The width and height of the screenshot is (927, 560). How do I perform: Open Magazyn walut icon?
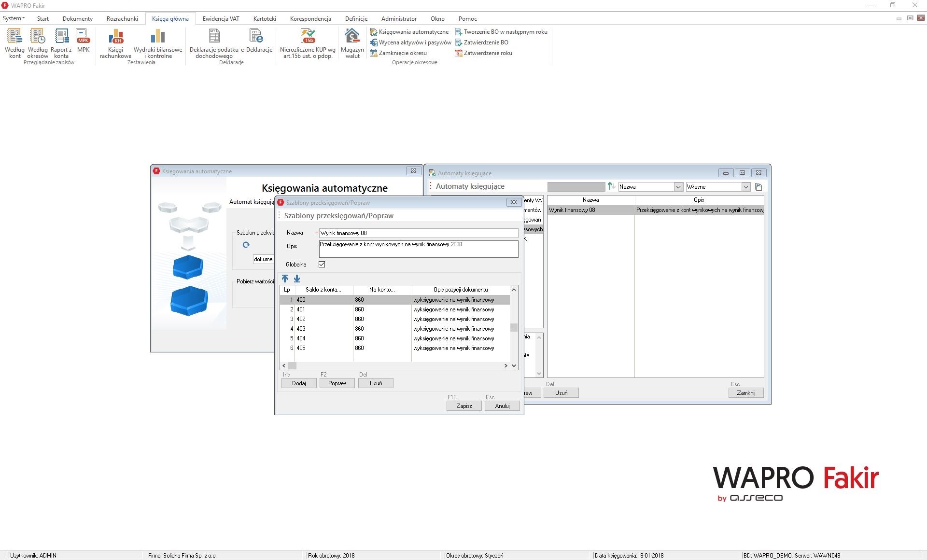[x=352, y=43]
